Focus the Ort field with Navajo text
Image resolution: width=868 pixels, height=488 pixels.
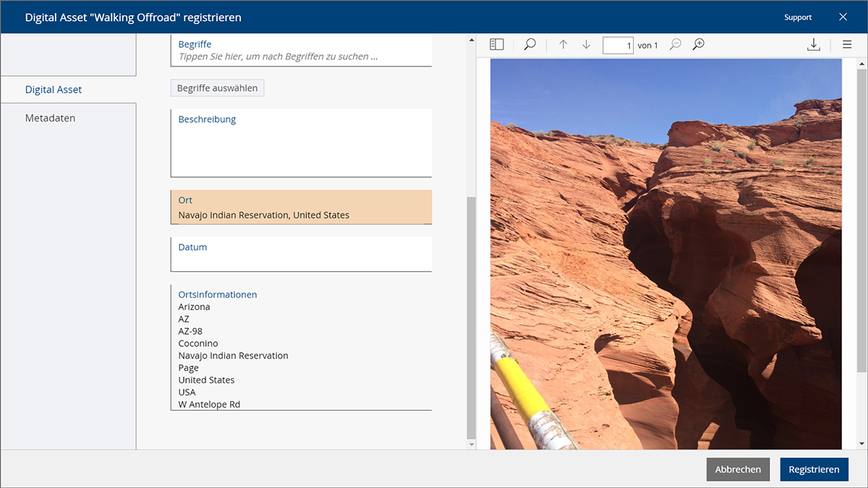[301, 207]
